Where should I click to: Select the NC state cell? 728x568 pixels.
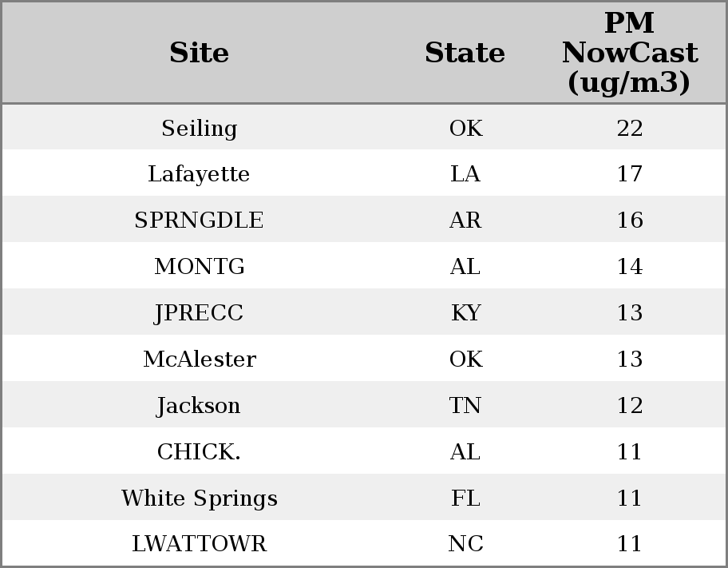coord(465,544)
